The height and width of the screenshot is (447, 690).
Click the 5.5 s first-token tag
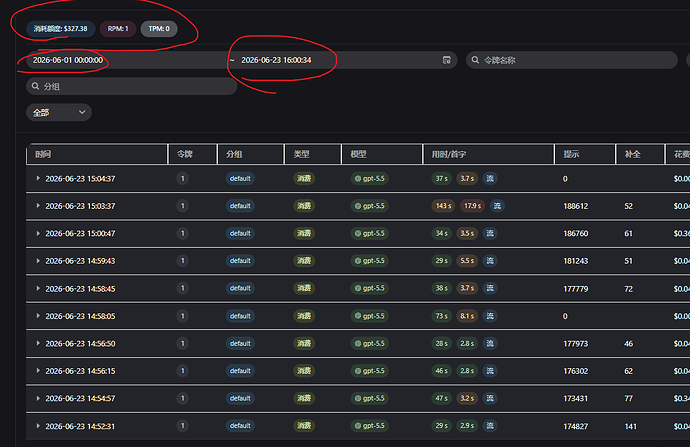pyautogui.click(x=467, y=261)
